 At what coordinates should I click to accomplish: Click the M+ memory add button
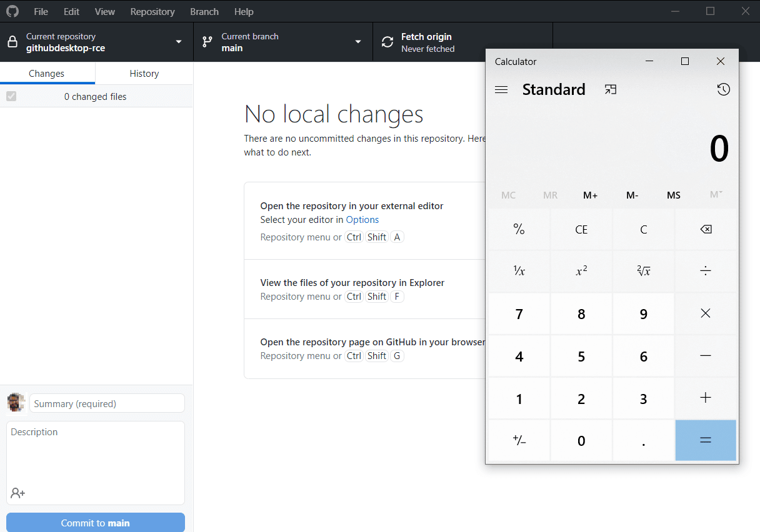(591, 195)
